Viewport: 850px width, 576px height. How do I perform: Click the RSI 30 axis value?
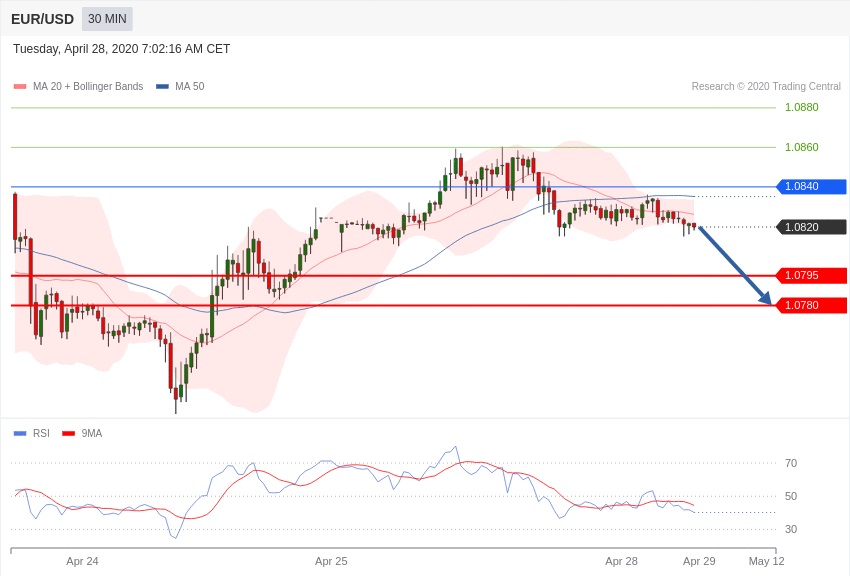pyautogui.click(x=791, y=529)
